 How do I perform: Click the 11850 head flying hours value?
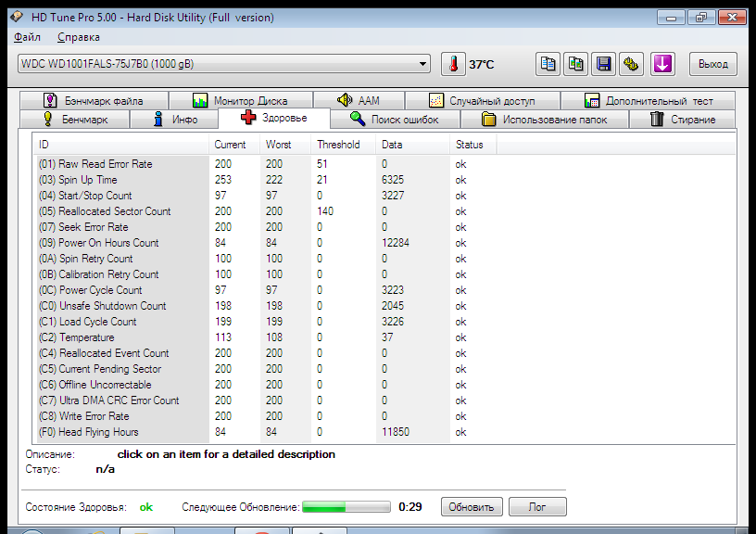pos(396,432)
